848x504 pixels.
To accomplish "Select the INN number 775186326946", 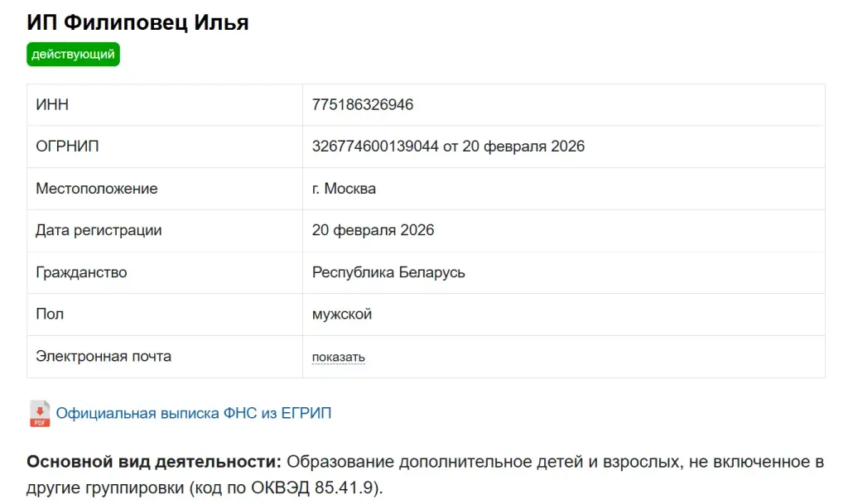I will (363, 104).
